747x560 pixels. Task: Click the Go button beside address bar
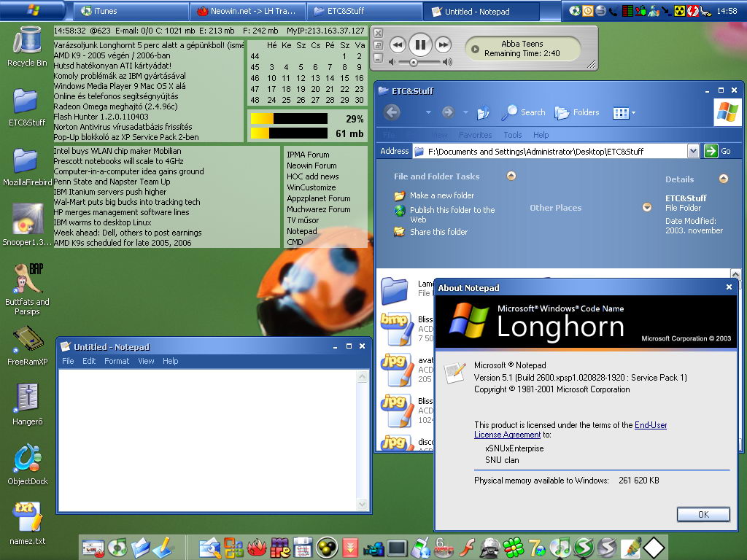coord(718,151)
